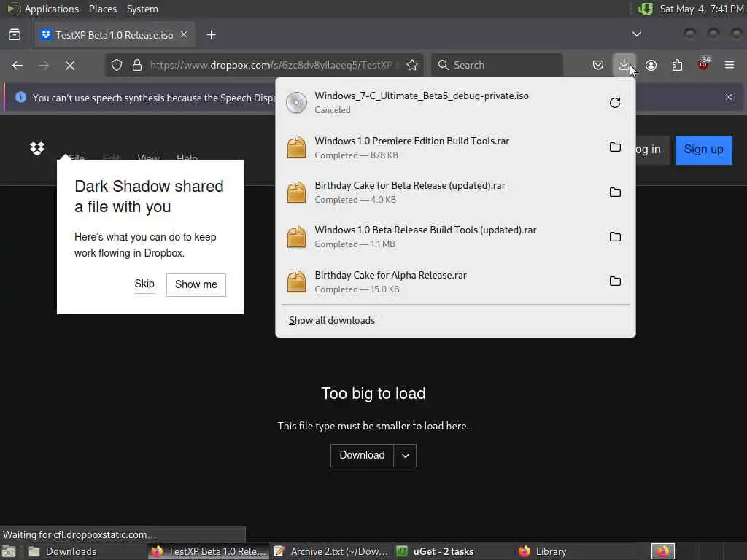
Task: Open Birthday Cake for Beta Release (updated).rar entry
Action: coord(441,192)
